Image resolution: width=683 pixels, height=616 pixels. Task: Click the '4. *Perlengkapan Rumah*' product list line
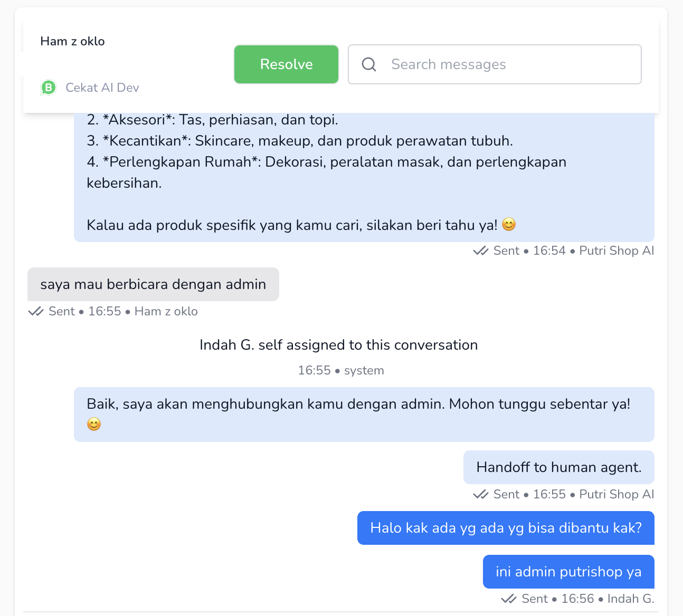click(326, 162)
